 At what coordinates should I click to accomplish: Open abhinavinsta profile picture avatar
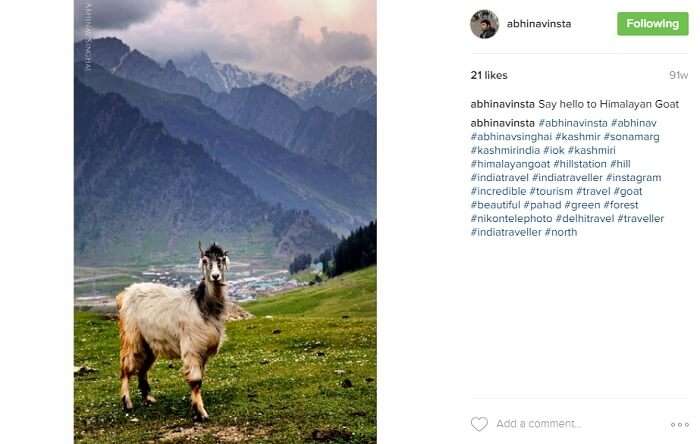coord(484,24)
